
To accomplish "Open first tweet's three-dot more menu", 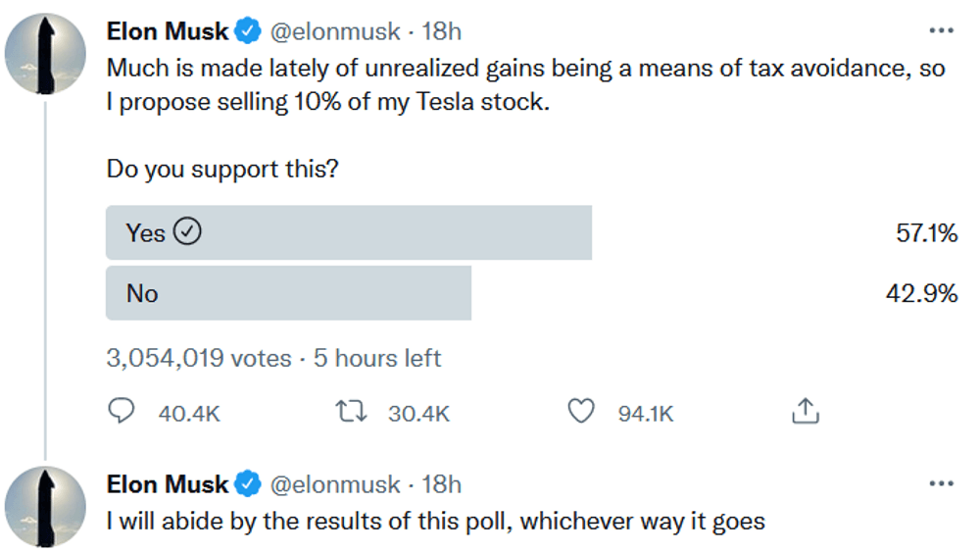I will 941,31.
